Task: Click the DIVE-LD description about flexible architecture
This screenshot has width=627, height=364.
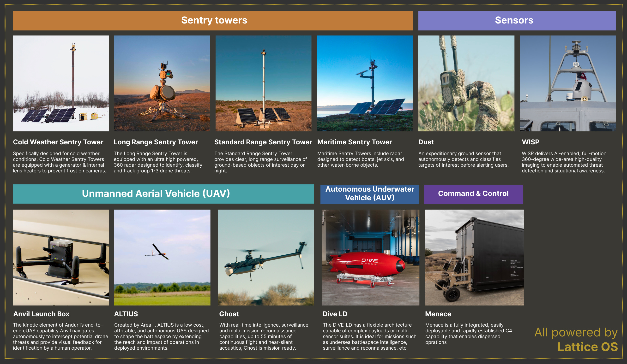Action: click(x=369, y=336)
